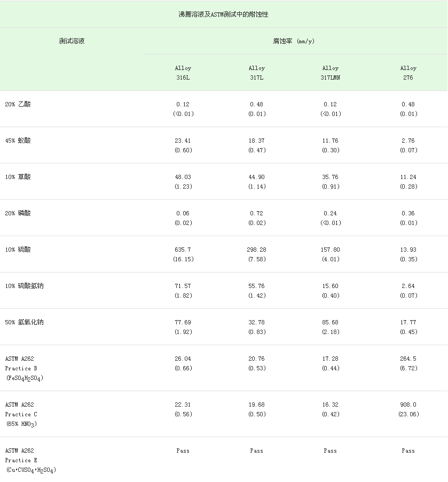Select the Alloy 317L column header
The image size is (448, 482).
256,73
